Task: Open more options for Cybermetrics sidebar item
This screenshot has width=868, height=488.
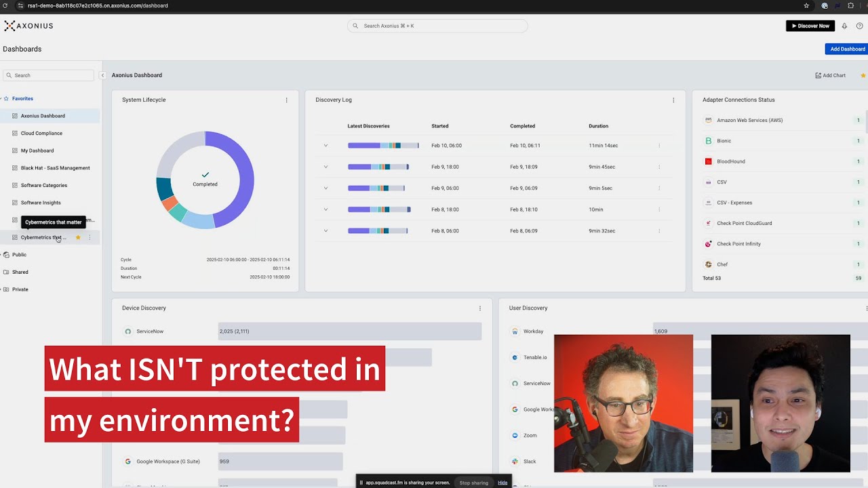Action: coord(90,237)
